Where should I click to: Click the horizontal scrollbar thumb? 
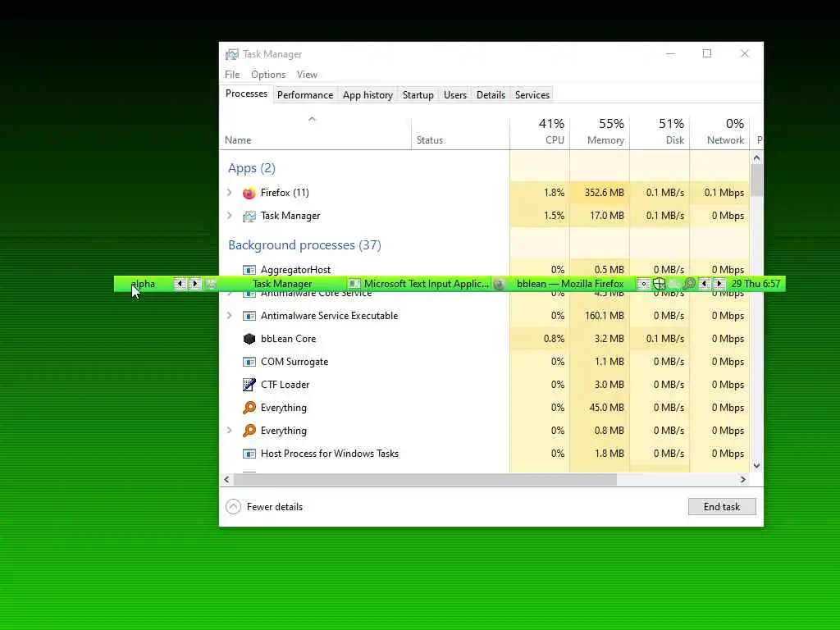click(425, 479)
